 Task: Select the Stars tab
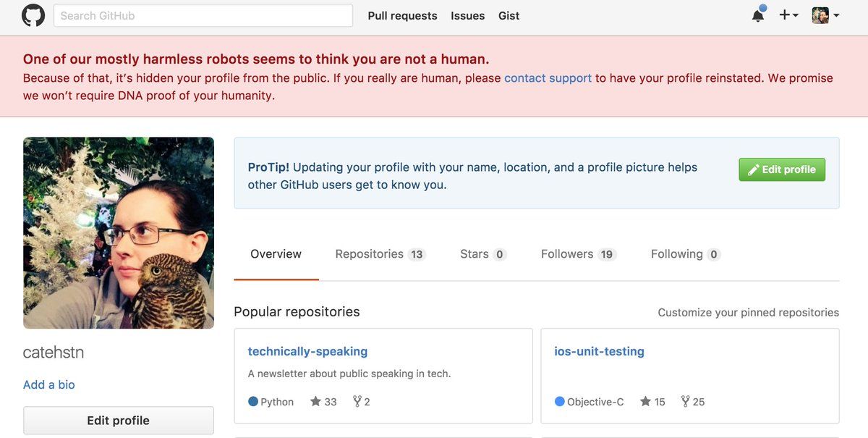tap(482, 254)
